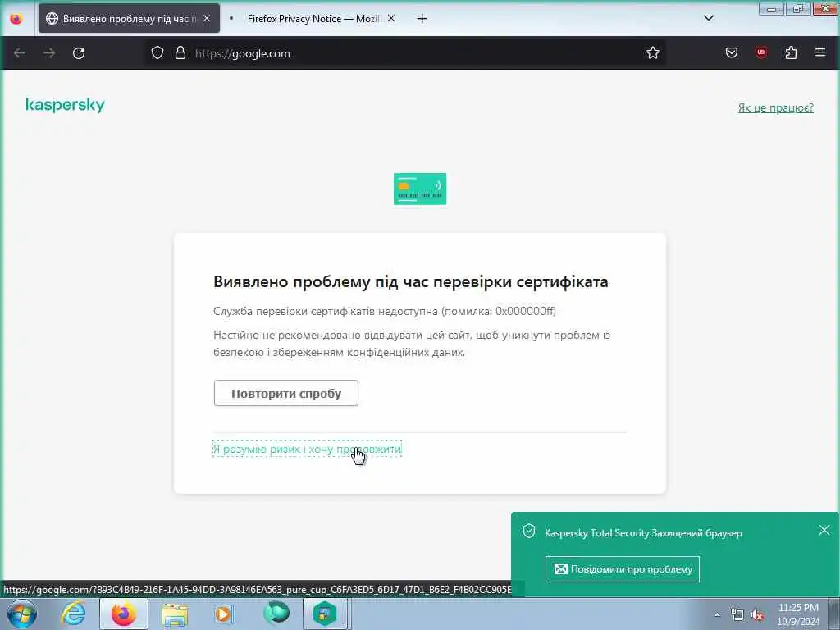Open the Kaspersky taskbar icon

(325, 614)
